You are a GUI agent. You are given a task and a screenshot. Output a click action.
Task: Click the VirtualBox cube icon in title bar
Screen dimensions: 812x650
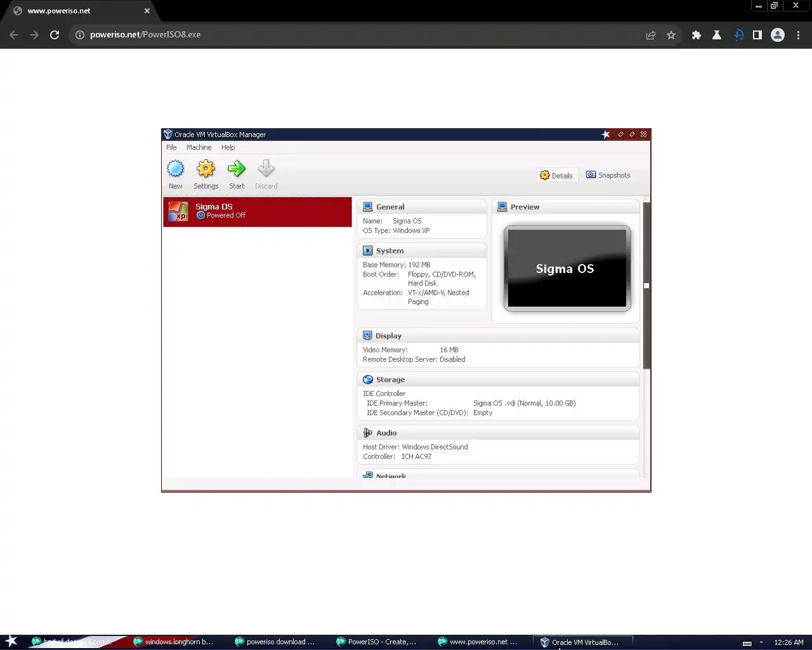point(168,135)
